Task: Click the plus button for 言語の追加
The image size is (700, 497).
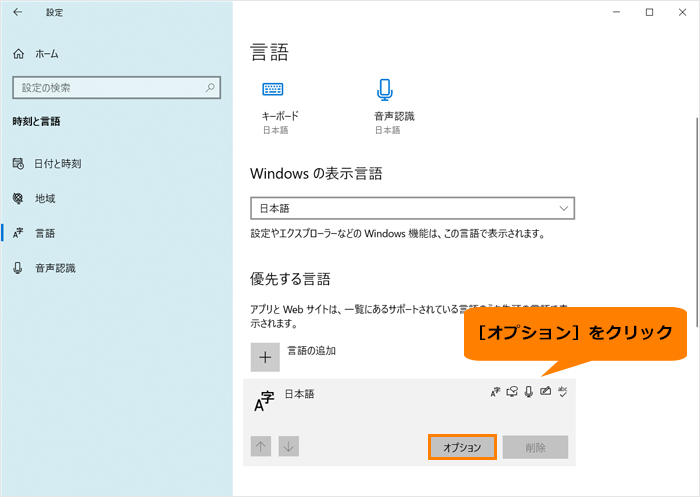Action: 265,357
